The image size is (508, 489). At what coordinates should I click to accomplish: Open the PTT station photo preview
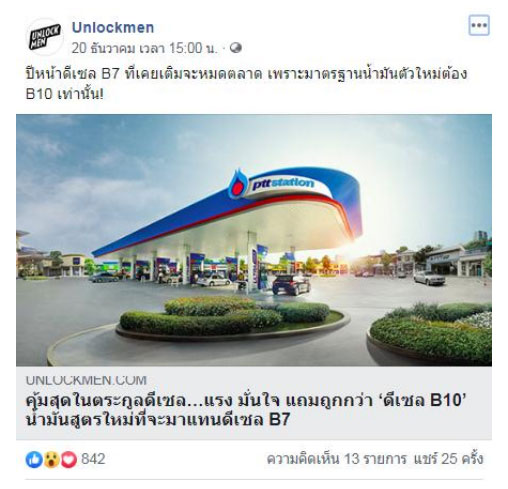[254, 240]
